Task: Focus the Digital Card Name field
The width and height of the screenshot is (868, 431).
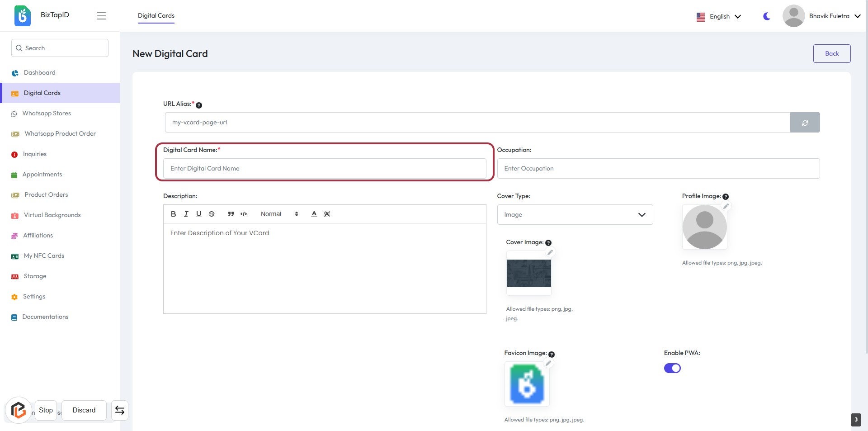Action: point(324,168)
